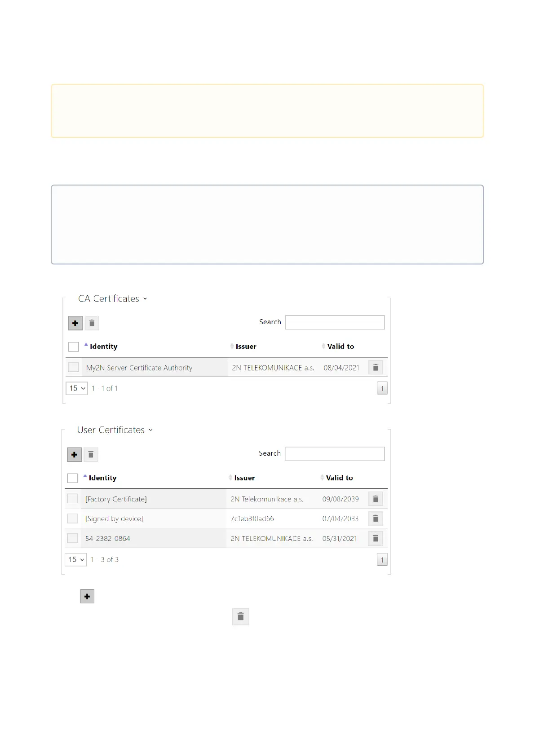
Task: Add a new CA certificate with plus icon
Action: pos(75,323)
